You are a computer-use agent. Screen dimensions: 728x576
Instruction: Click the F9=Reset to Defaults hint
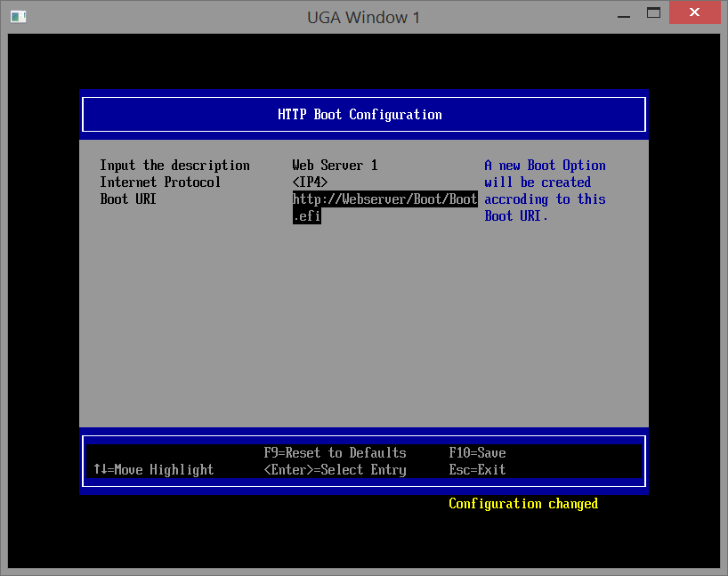pos(335,453)
